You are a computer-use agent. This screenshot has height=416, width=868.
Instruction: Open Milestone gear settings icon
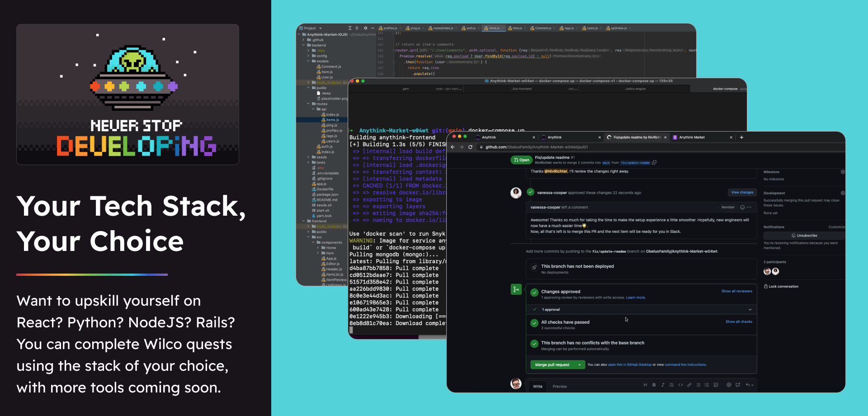coord(843,172)
